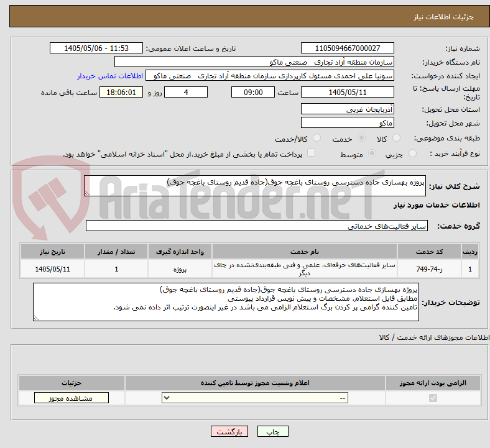The image size is (490, 448).
Task: Click the buyer notes textarea
Action: [226, 302]
